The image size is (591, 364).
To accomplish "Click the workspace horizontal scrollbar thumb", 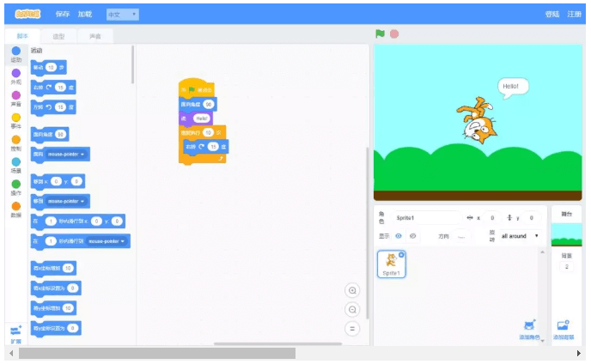I will [277, 343].
